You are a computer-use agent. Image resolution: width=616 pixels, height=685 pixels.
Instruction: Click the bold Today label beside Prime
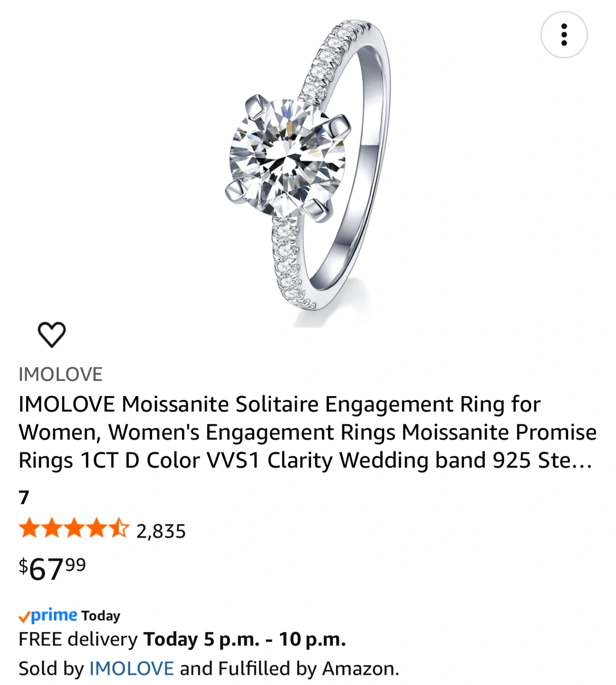101,616
